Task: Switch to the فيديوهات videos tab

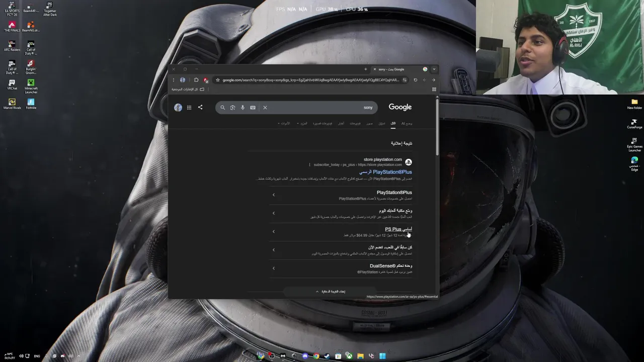Action: [x=355, y=123]
